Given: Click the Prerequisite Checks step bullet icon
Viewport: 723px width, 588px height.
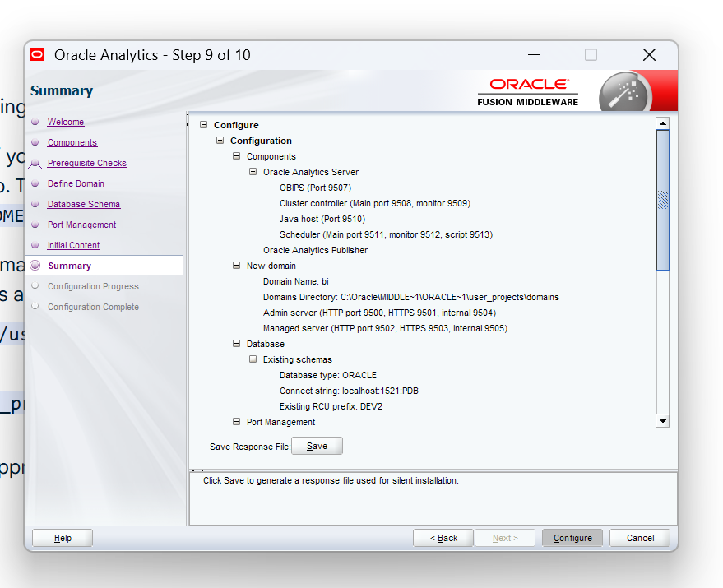Looking at the screenshot, I should (35, 163).
